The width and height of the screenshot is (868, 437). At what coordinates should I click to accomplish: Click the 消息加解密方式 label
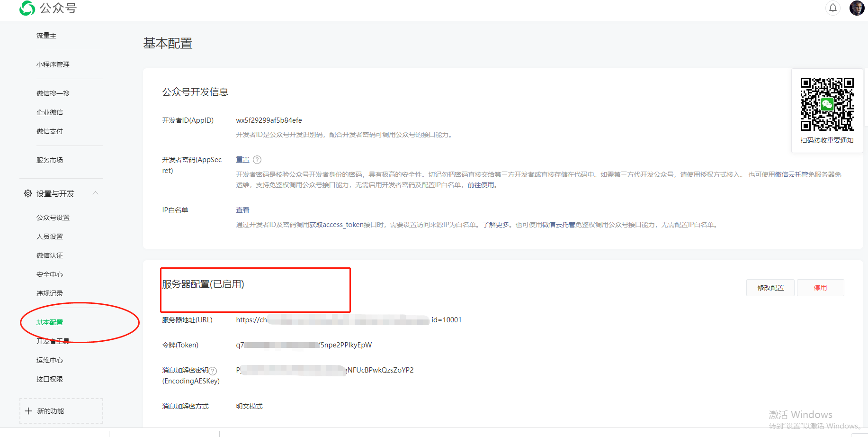186,406
